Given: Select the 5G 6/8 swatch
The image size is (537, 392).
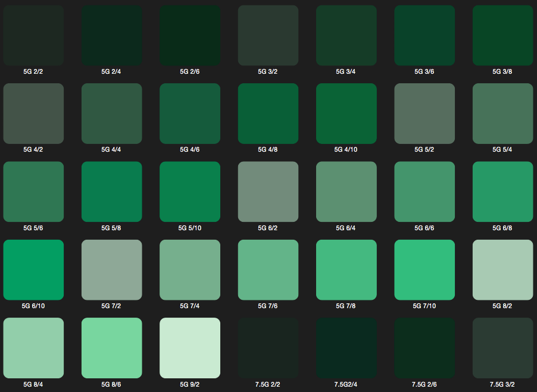Looking at the screenshot, I should pyautogui.click(x=502, y=192).
